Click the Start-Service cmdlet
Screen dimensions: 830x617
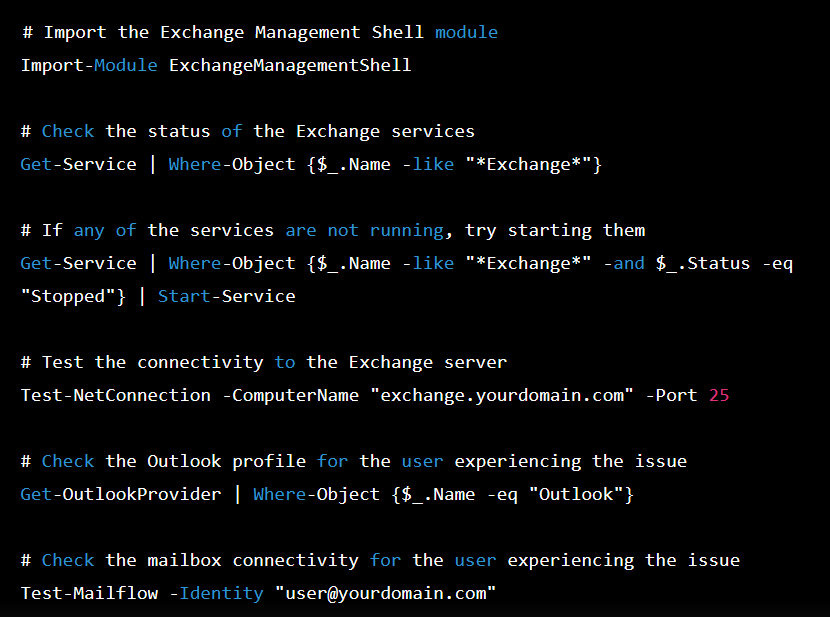click(x=226, y=296)
